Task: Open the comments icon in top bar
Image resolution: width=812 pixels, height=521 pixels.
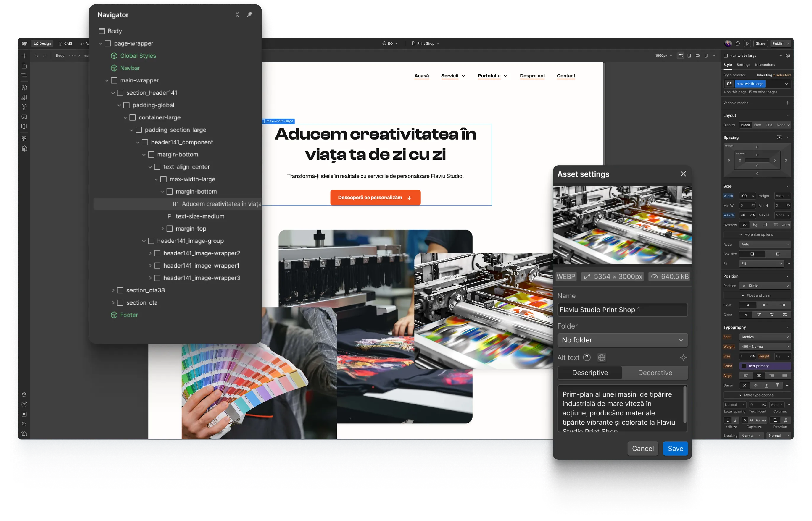Action: point(737,44)
